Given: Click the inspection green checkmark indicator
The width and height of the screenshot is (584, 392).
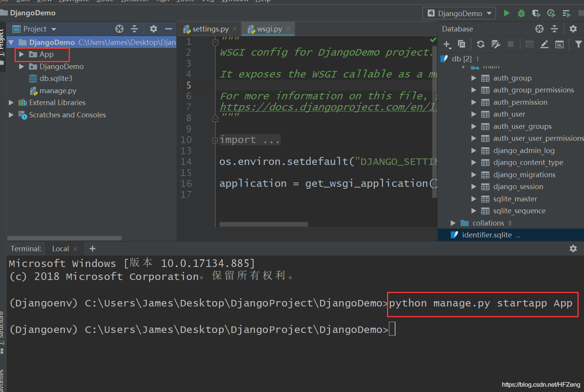Looking at the screenshot, I should tap(433, 40).
